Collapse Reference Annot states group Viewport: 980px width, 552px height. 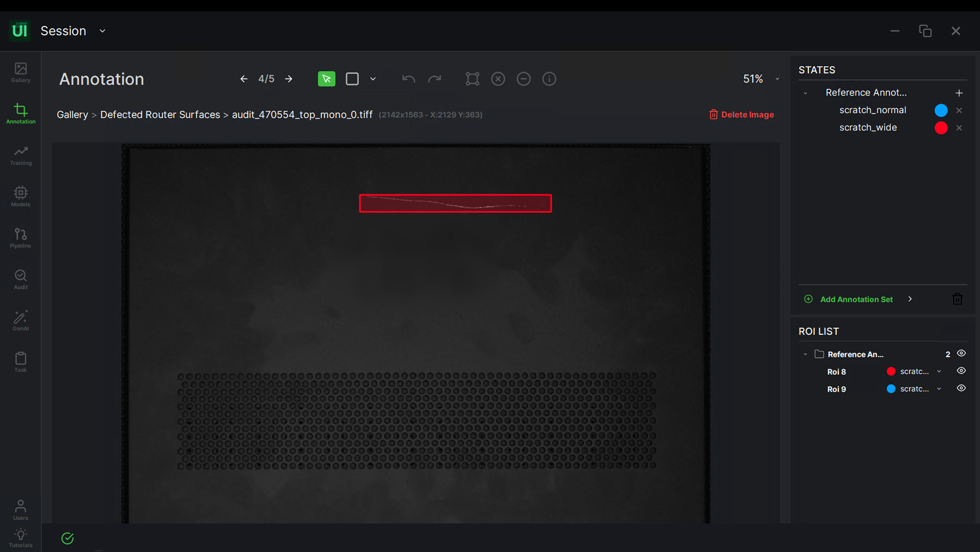805,93
